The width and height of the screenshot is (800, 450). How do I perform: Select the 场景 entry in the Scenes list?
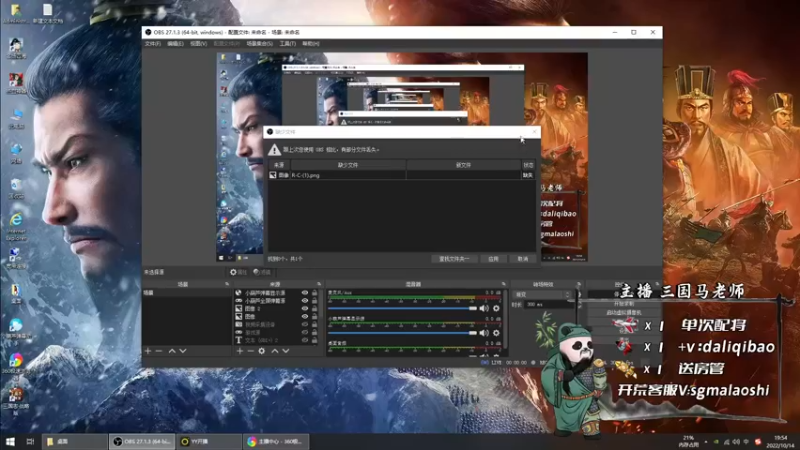186,293
